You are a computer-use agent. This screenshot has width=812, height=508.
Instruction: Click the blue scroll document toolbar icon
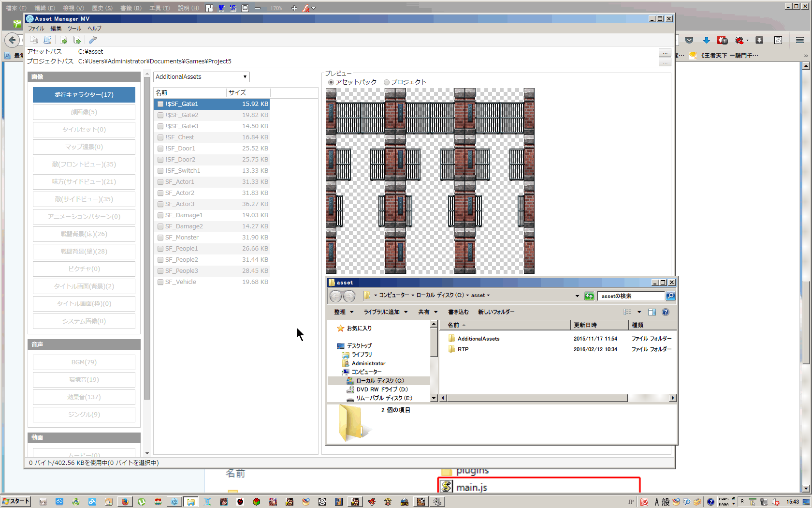pyautogui.click(x=47, y=40)
